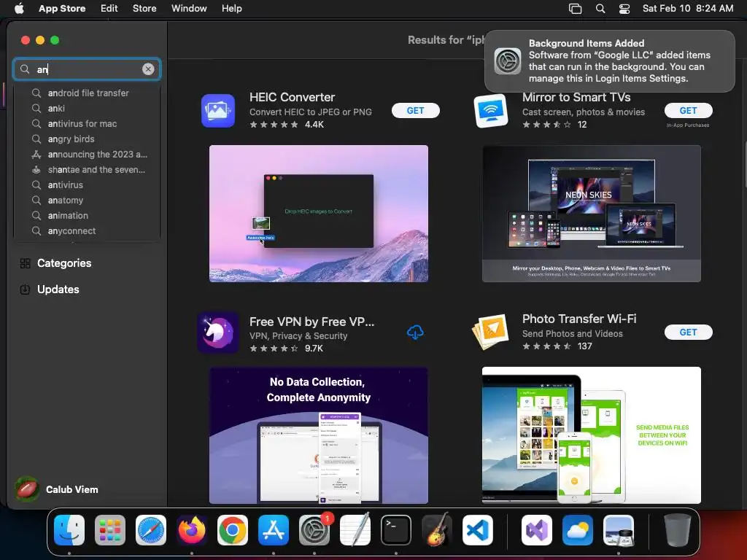This screenshot has height=560, width=747.
Task: Open the Store menu
Action: click(144, 9)
